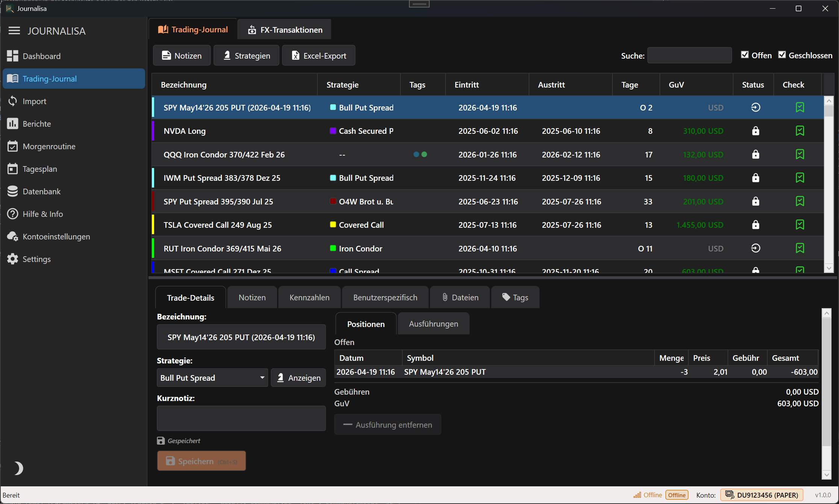Open the hamburger navigation menu
839x504 pixels.
tap(14, 31)
